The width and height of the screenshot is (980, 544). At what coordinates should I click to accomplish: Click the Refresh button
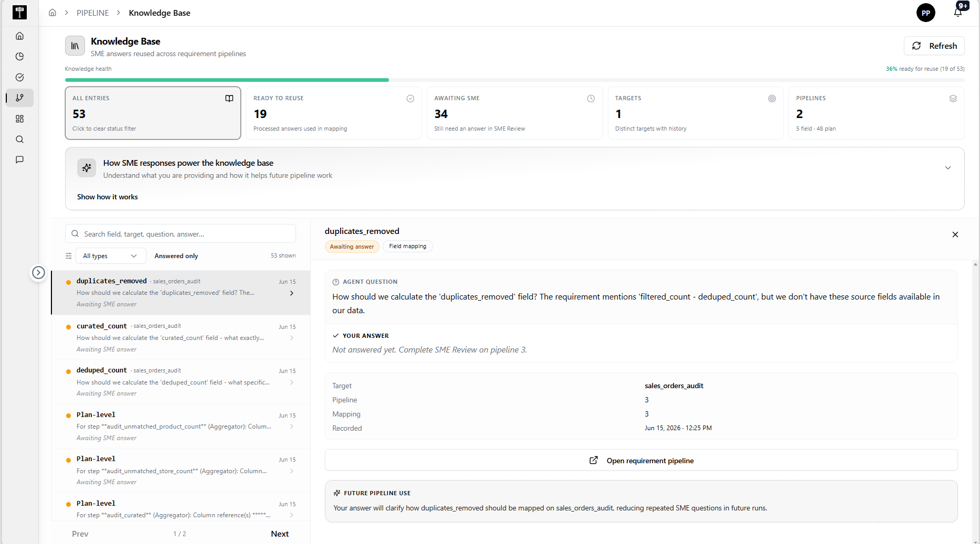coord(934,46)
